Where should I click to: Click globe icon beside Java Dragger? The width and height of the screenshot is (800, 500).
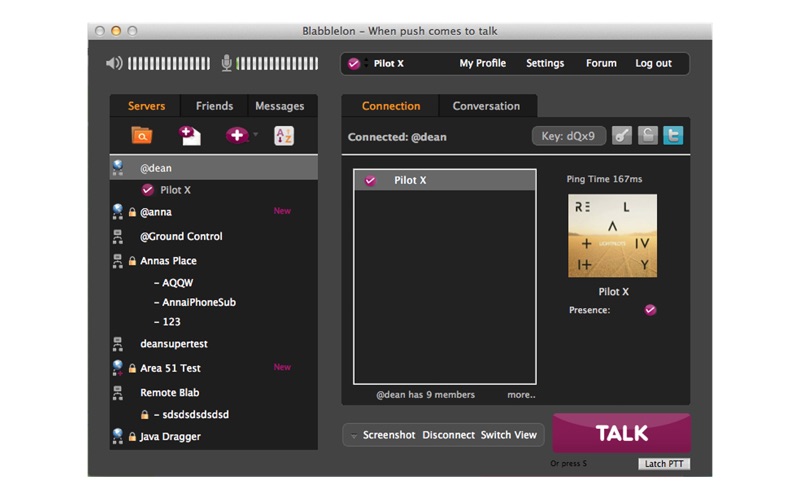click(118, 436)
